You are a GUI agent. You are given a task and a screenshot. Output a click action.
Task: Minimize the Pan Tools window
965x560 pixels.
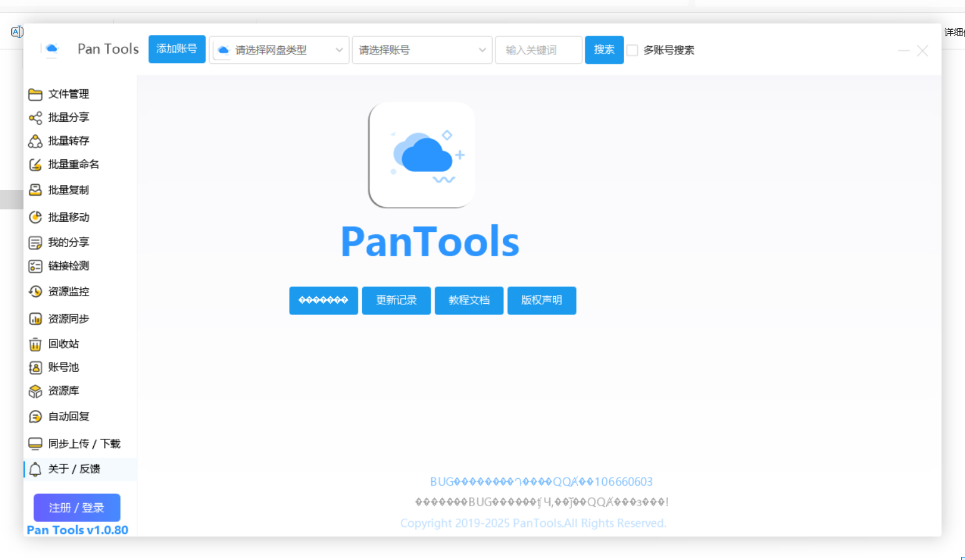click(x=904, y=51)
